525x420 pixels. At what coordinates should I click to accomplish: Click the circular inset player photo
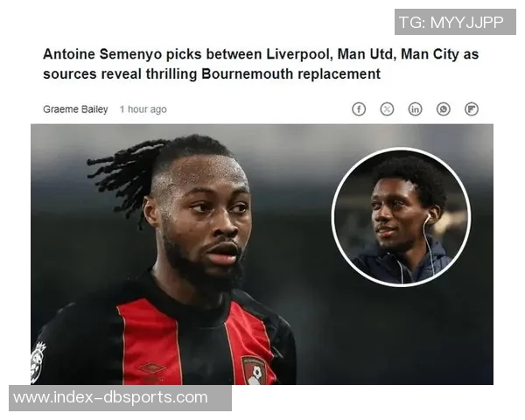tap(401, 217)
